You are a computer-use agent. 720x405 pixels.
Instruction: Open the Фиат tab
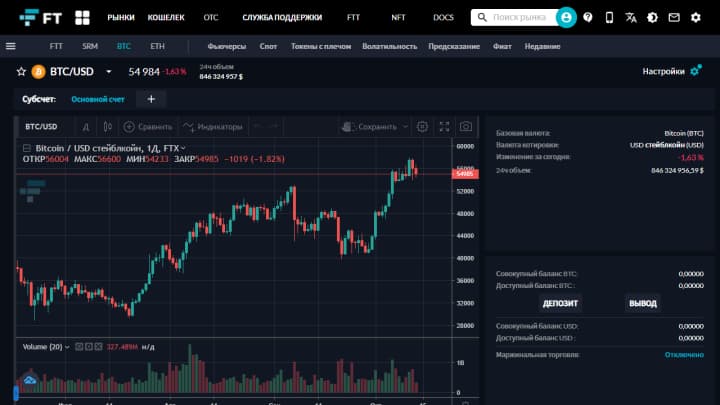tap(502, 46)
